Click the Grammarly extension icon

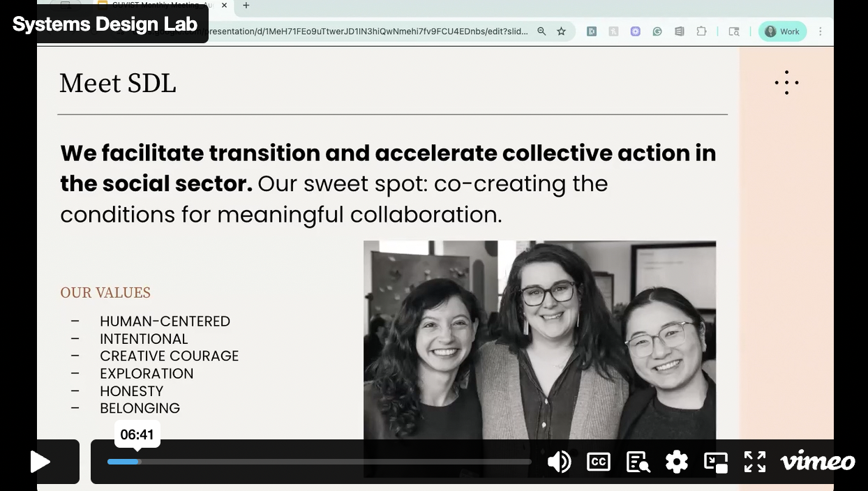click(x=657, y=31)
